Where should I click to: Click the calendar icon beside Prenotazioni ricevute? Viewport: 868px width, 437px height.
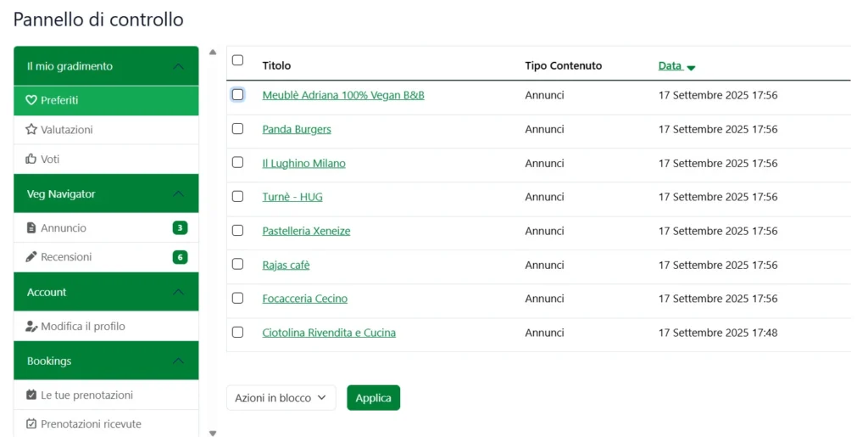click(31, 423)
